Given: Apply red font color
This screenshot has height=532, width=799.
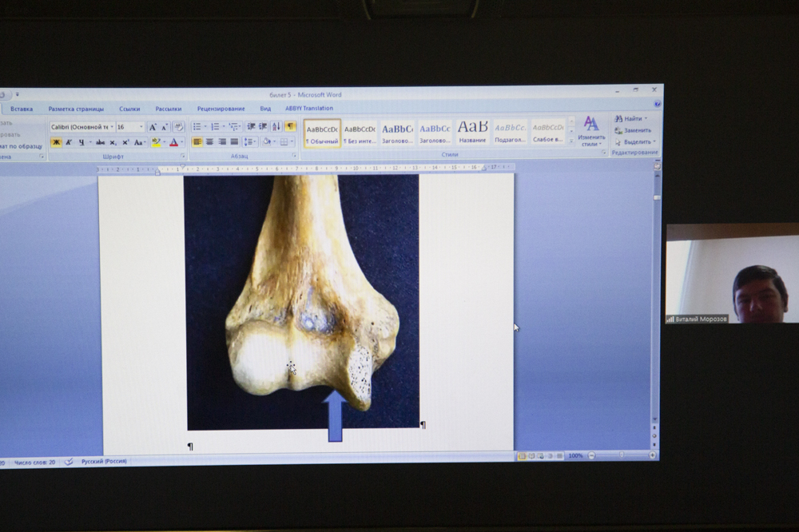Looking at the screenshot, I should pyautogui.click(x=173, y=143).
